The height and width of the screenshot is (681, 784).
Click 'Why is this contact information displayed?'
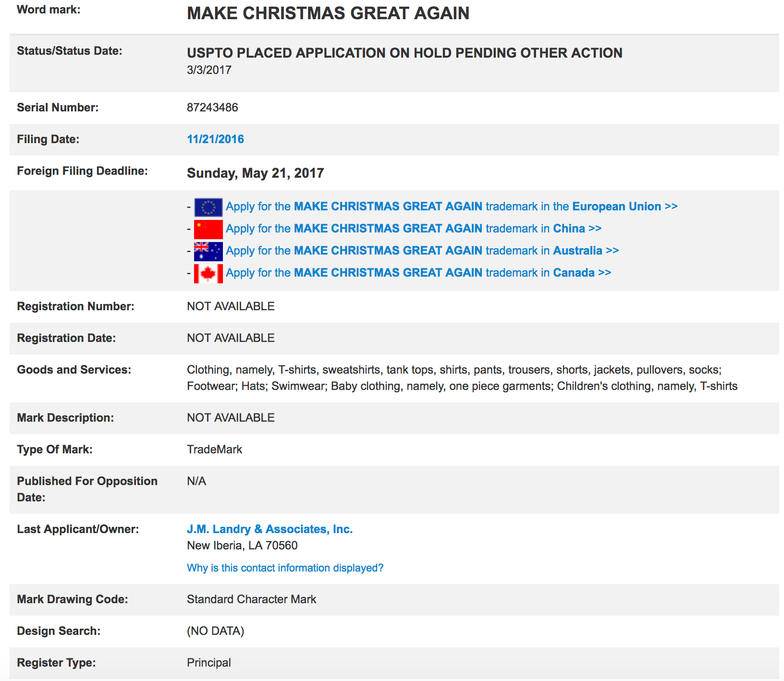[285, 568]
